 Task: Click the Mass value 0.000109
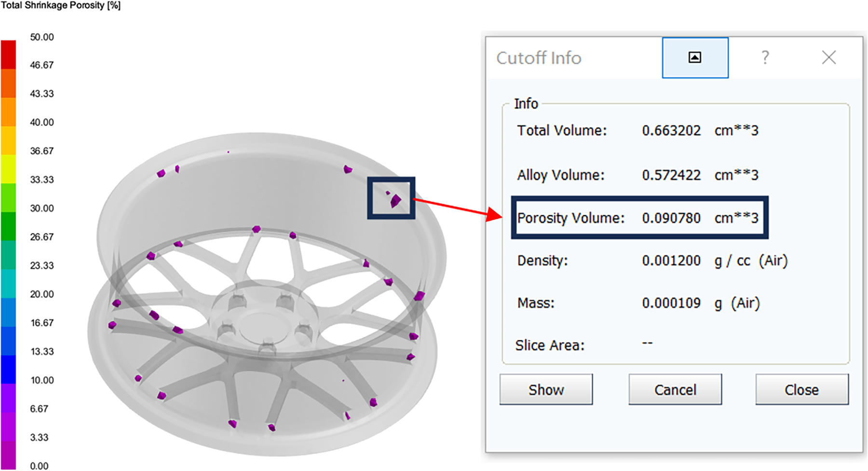click(671, 303)
